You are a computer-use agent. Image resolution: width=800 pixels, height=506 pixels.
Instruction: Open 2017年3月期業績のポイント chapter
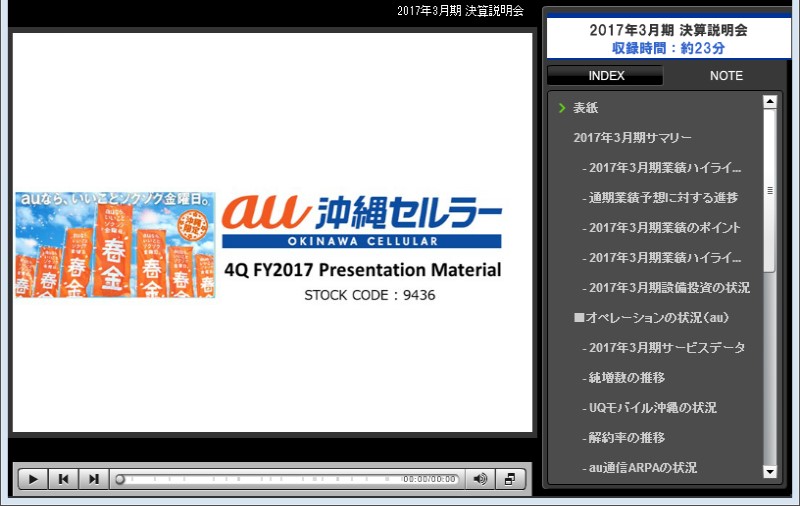pos(661,227)
